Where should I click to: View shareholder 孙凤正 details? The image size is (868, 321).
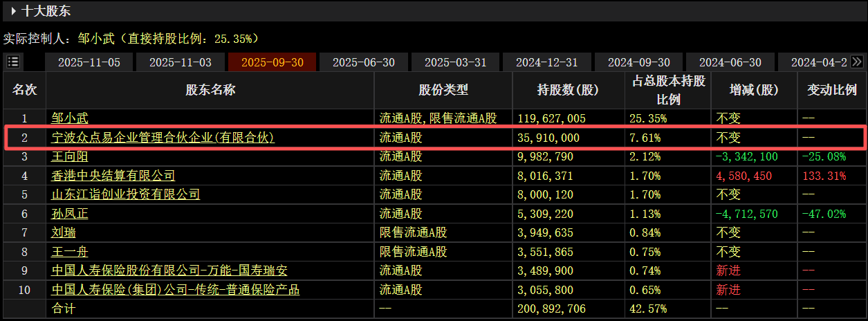(x=70, y=214)
